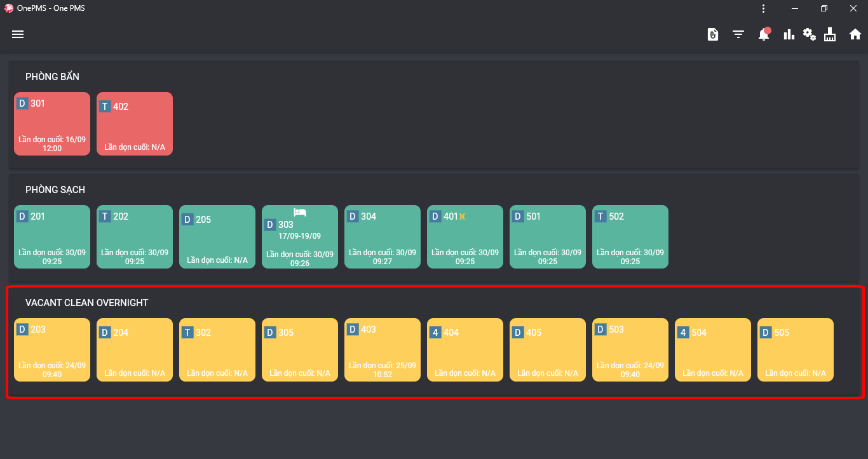
Task: Click the OnePMS app logo in title bar
Action: pyautogui.click(x=8, y=8)
